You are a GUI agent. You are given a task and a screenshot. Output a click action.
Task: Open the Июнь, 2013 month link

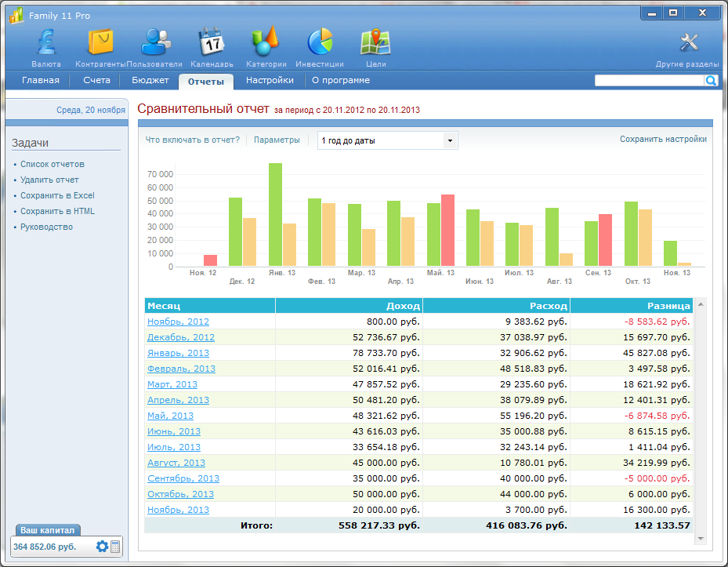point(174,431)
